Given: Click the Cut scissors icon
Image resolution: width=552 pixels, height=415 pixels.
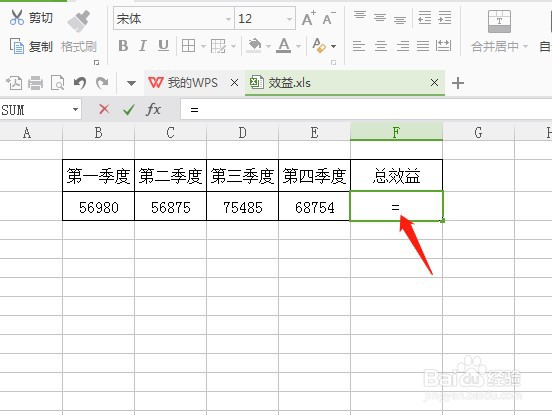Looking at the screenshot, I should [x=17, y=18].
